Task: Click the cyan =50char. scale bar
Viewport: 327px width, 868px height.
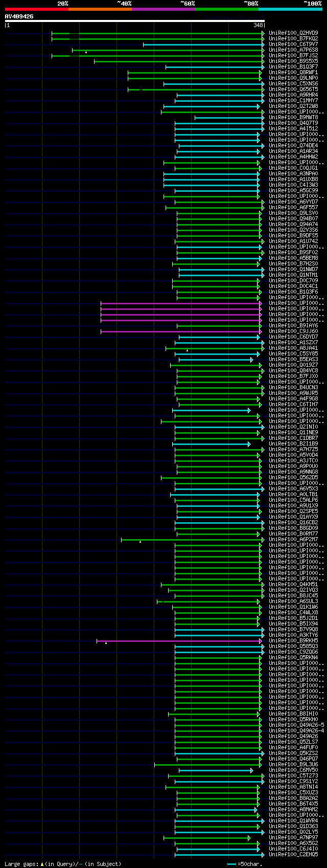Action: click(x=232, y=864)
